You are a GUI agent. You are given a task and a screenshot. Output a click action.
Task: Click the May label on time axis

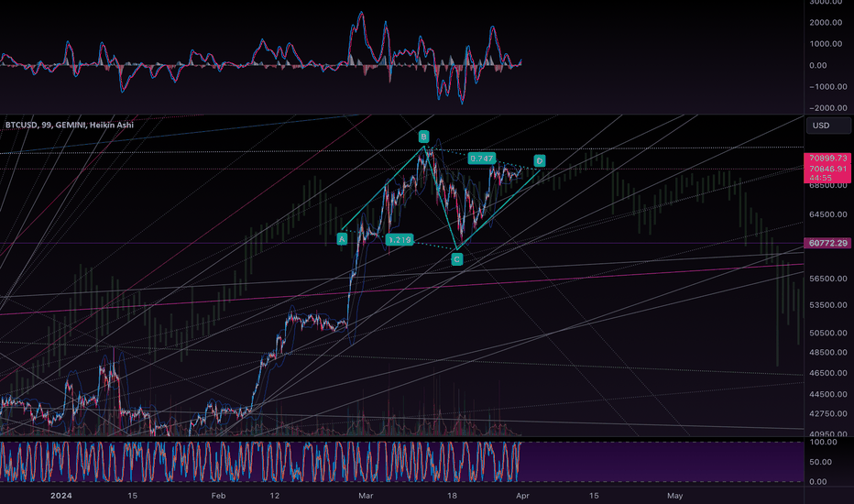(674, 495)
